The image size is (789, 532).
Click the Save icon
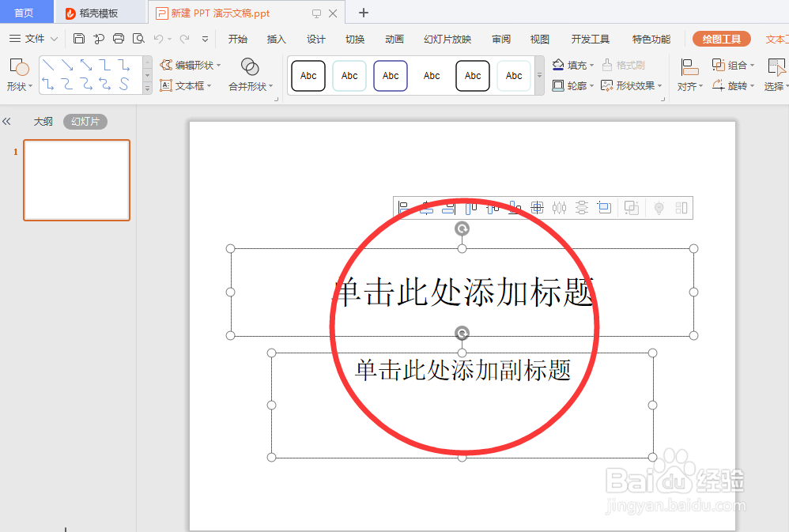(x=79, y=38)
